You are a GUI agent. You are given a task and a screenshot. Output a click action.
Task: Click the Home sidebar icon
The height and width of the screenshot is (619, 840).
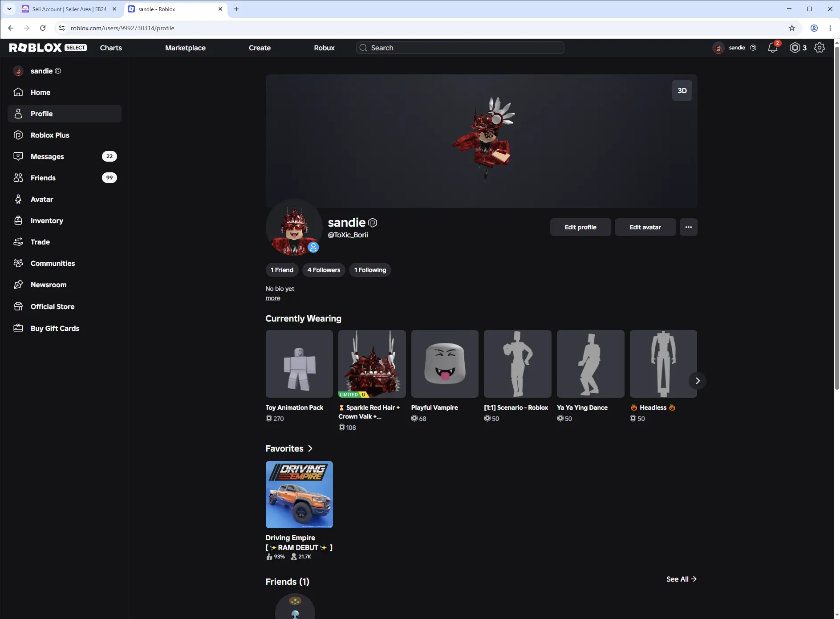[18, 92]
